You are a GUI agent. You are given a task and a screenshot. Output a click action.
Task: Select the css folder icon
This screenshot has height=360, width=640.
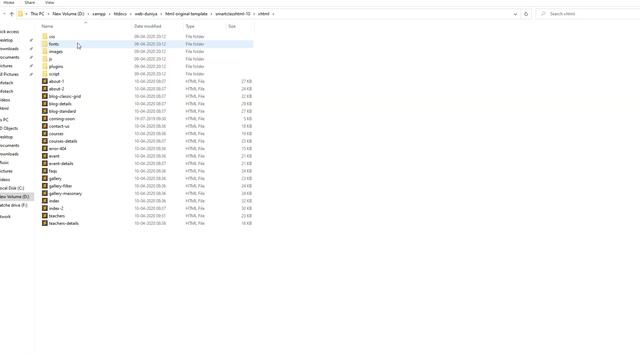point(45,37)
